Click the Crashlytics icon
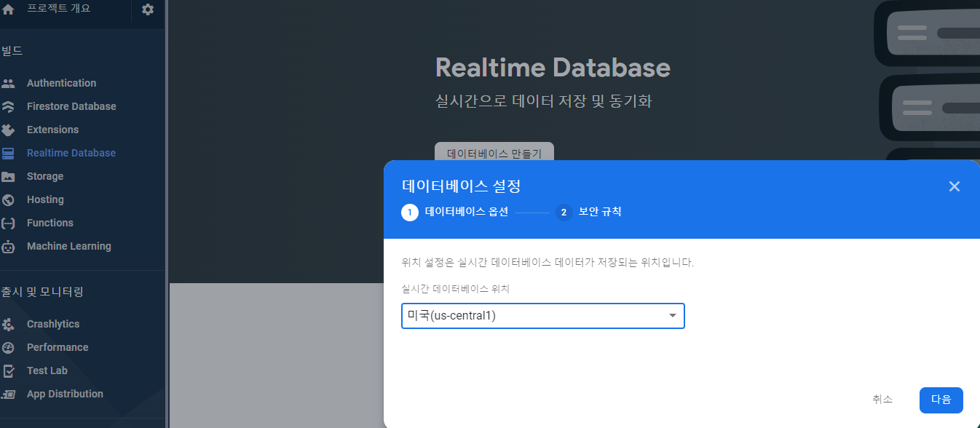This screenshot has width=980, height=428. tap(8, 324)
